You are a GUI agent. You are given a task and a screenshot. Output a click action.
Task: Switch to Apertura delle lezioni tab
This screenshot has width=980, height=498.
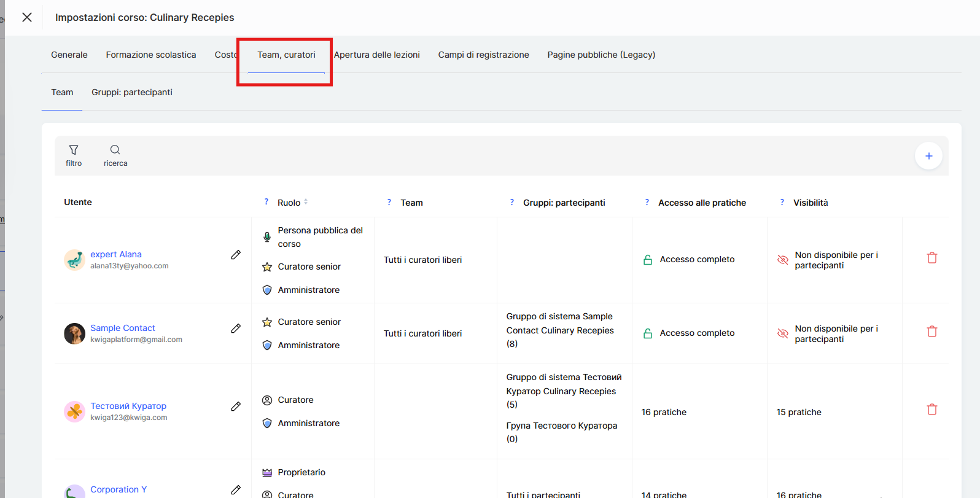coord(376,55)
